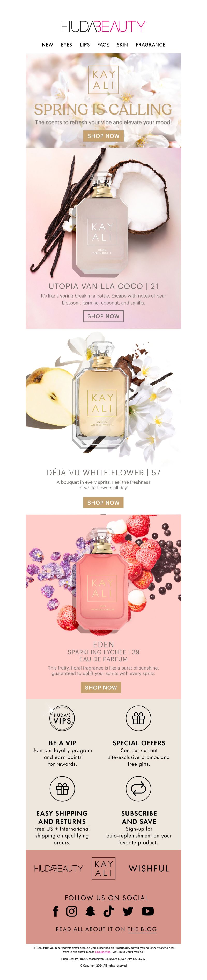Open the YouTube play icon

(148, 911)
